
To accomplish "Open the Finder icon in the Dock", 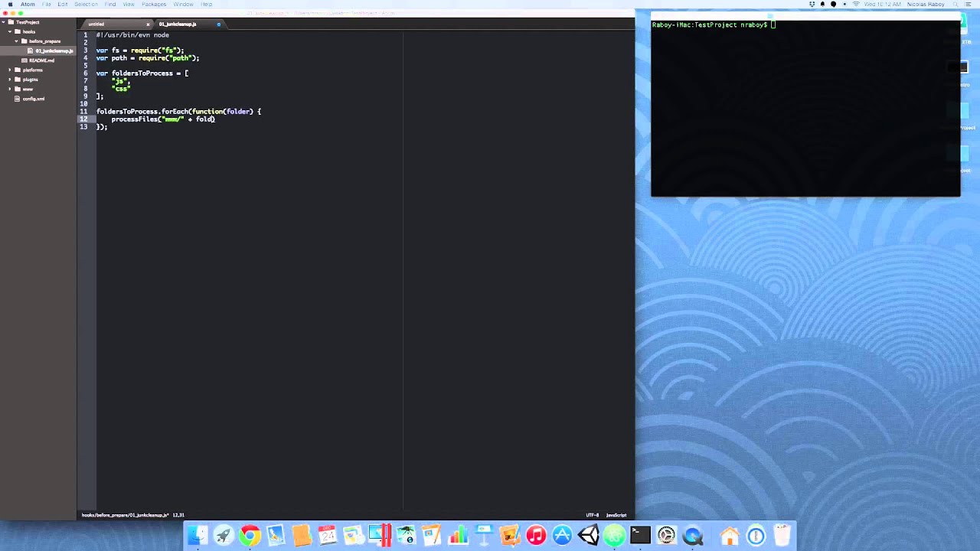I will click(x=198, y=536).
